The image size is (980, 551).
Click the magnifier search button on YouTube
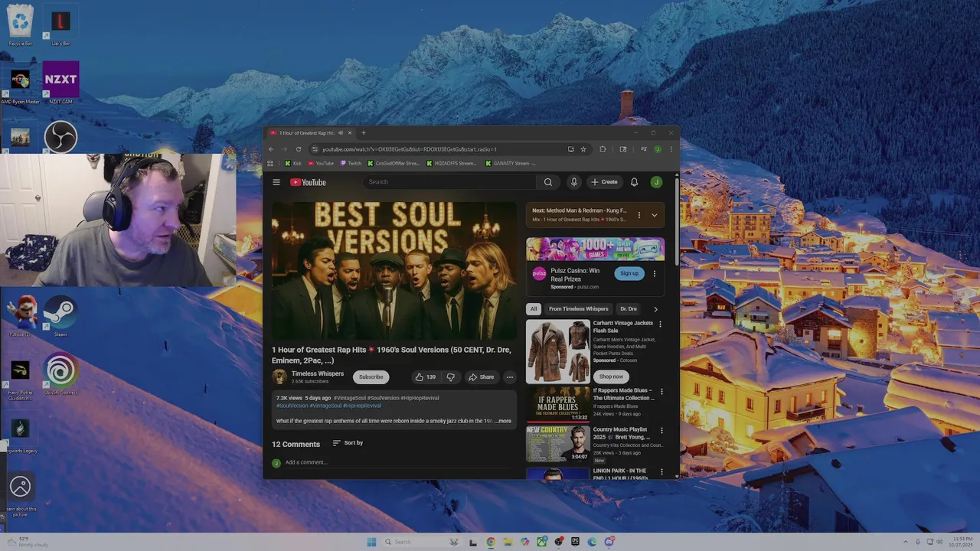click(x=547, y=182)
